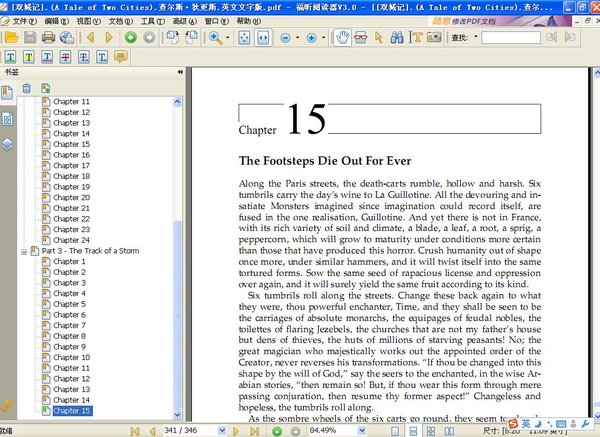Click the Fit Page icon

click(244, 38)
